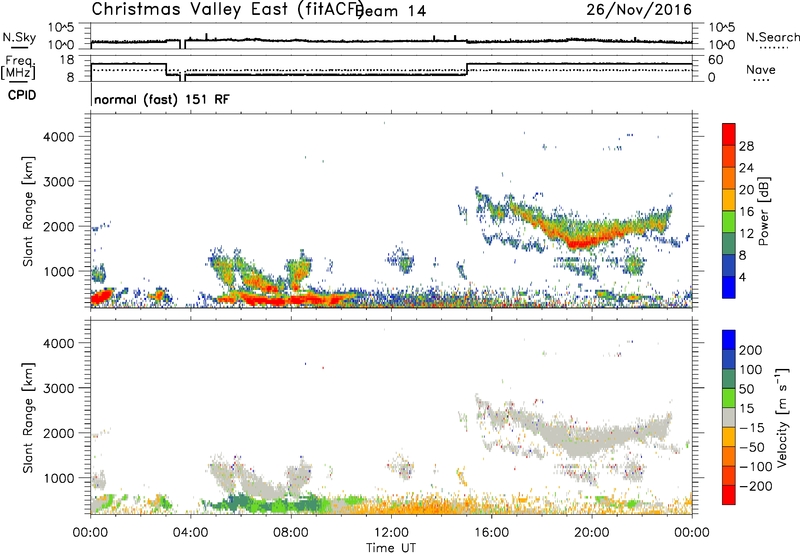Click the 'Freq. [MHz]' axis label
Image resolution: width=800 pixels, height=554 pixels.
[19, 67]
